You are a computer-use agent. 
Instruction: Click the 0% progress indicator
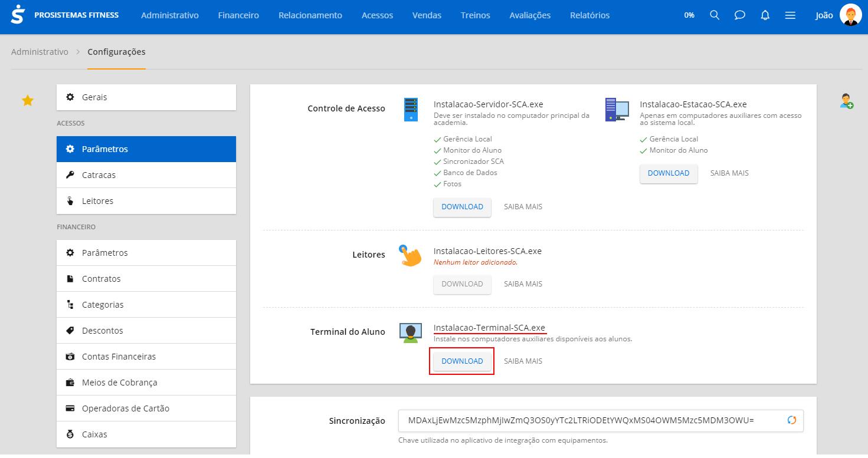point(689,15)
